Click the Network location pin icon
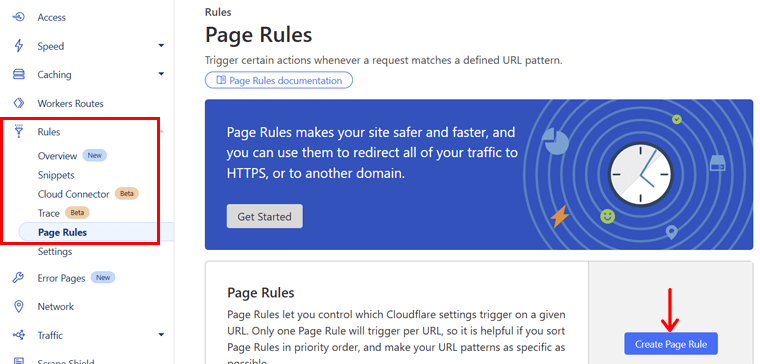The width and height of the screenshot is (760, 364). 19,306
